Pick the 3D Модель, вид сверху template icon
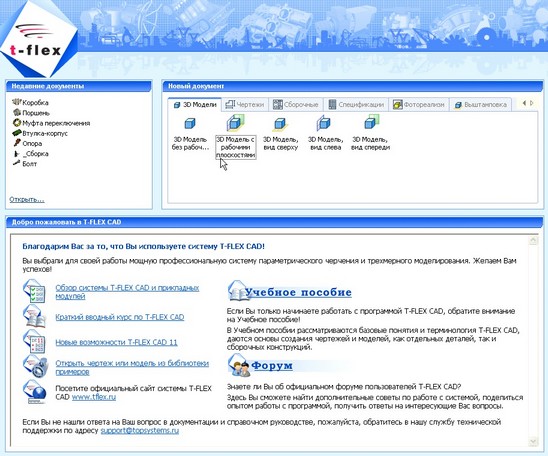 [x=280, y=124]
